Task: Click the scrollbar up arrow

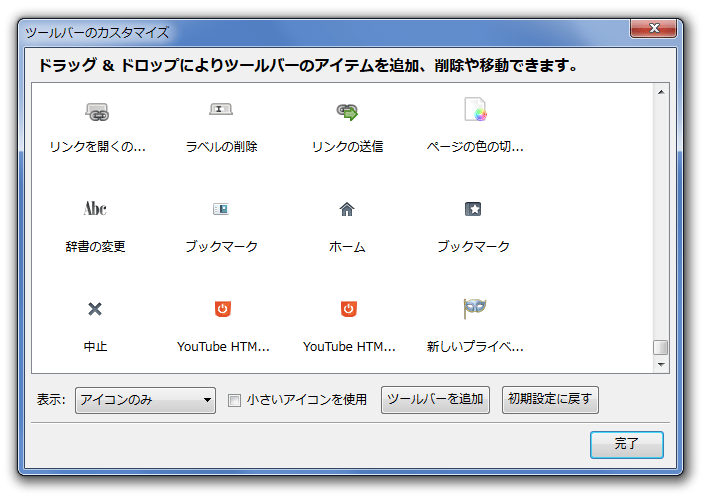Action: [x=661, y=92]
